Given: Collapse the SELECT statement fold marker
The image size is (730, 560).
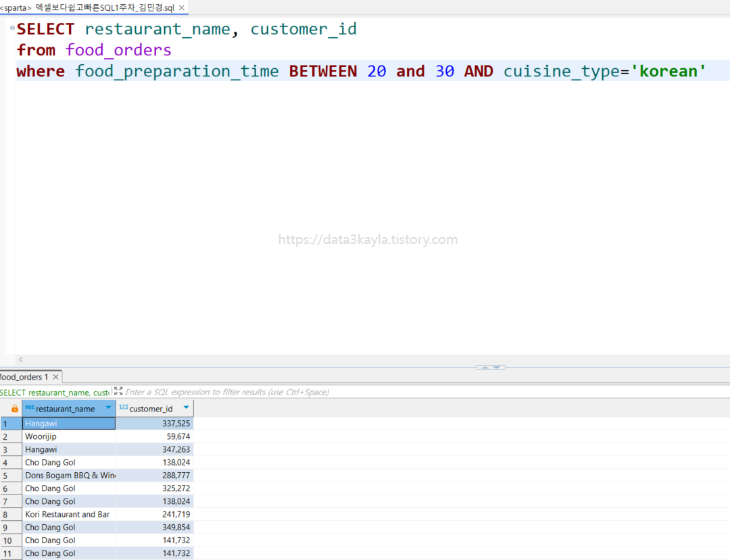Looking at the screenshot, I should pos(12,28).
